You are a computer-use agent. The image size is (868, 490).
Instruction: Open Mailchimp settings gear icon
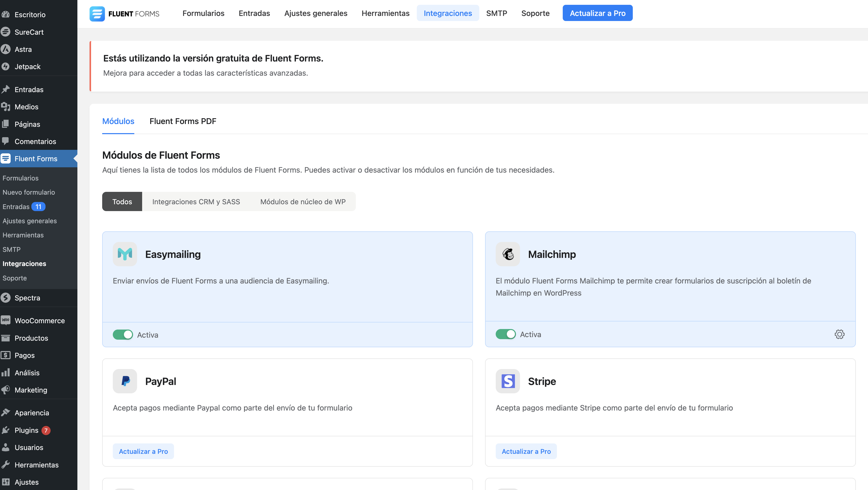(839, 334)
